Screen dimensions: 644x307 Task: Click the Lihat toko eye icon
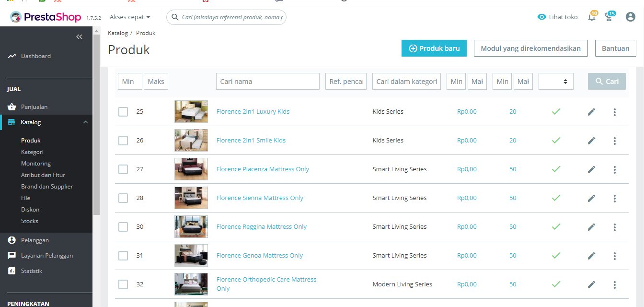(x=542, y=17)
